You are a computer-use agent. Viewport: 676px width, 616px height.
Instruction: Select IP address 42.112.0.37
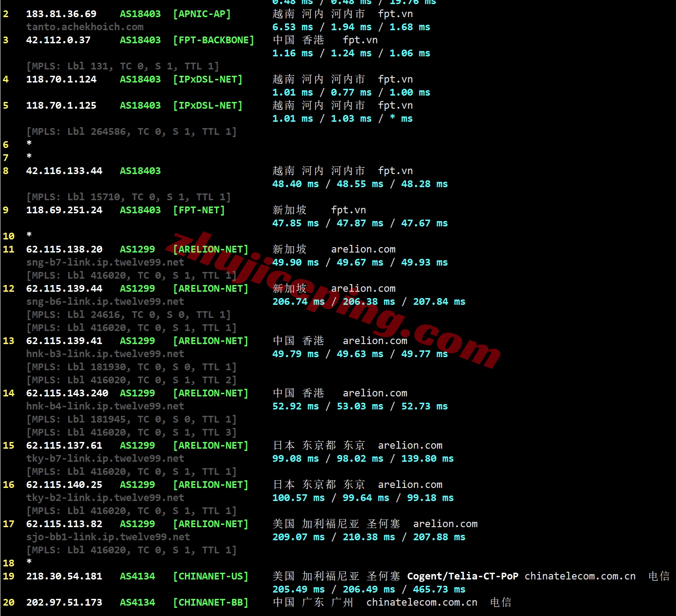pyautogui.click(x=58, y=40)
